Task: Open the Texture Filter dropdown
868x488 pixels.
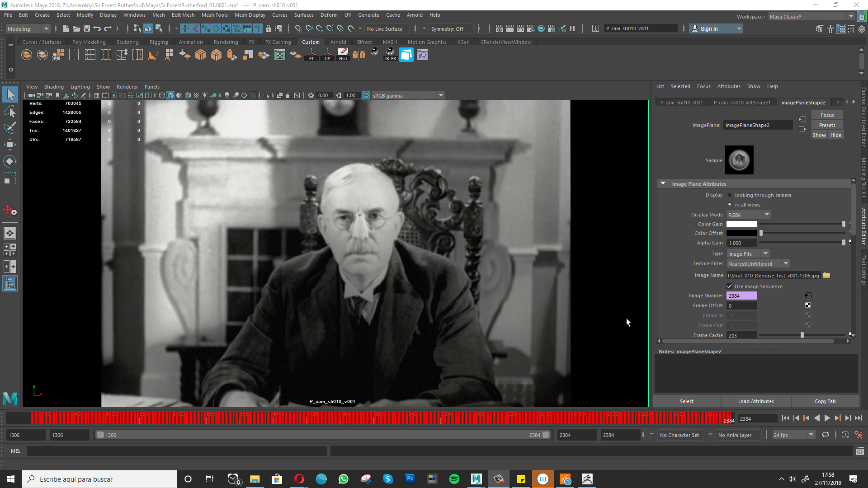Action: tap(758, 264)
